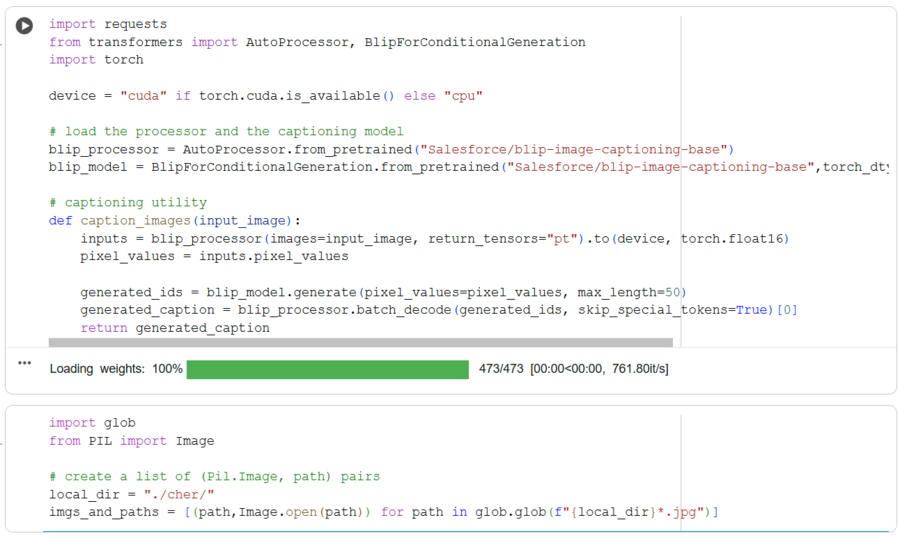Click the 'load the processor' comment line
The width and height of the screenshot is (900, 536).
click(x=226, y=131)
